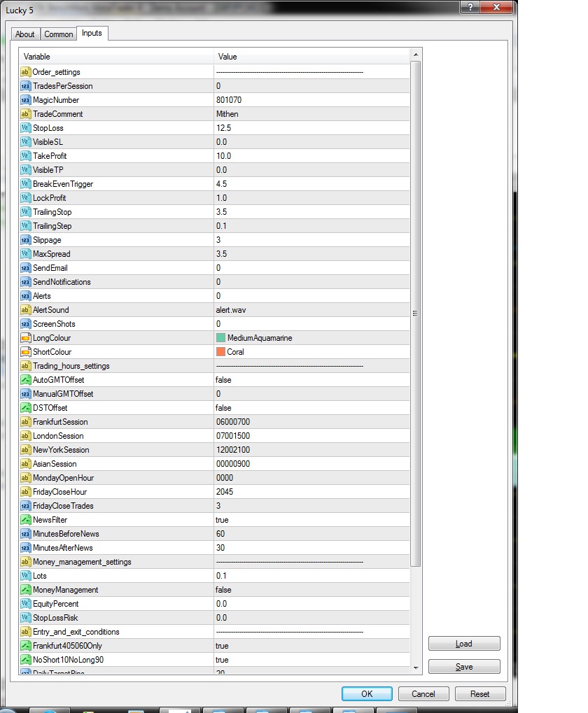The image size is (588, 713).
Task: Select the Money_management_settings row
Action: (x=214, y=562)
